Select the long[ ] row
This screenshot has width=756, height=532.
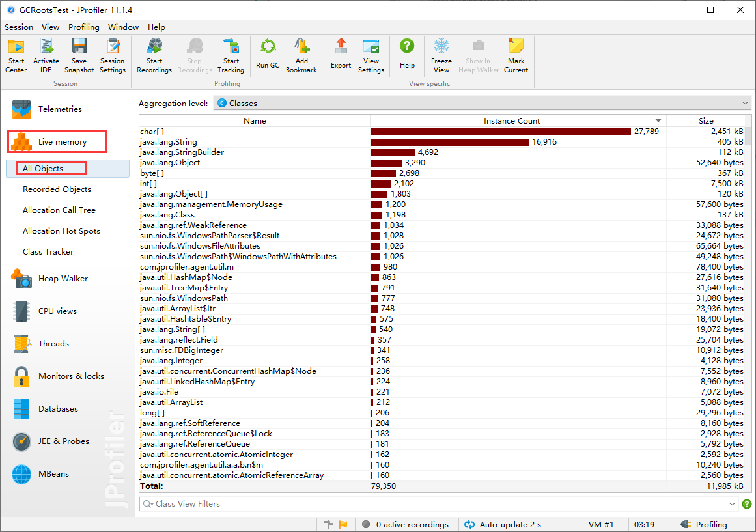tap(442, 413)
